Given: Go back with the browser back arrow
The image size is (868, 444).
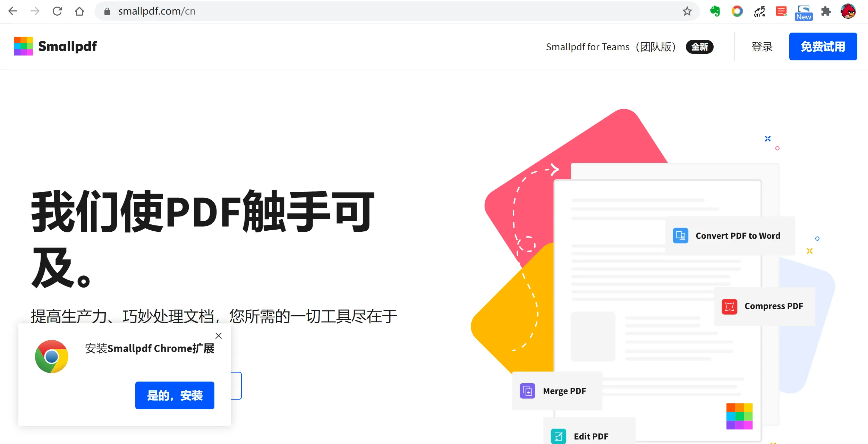Looking at the screenshot, I should coord(13,11).
